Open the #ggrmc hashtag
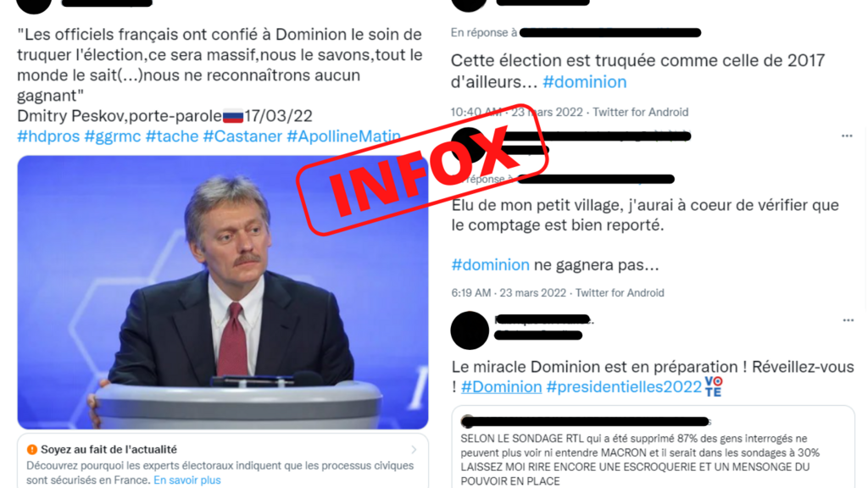The height and width of the screenshot is (488, 868). [113, 136]
